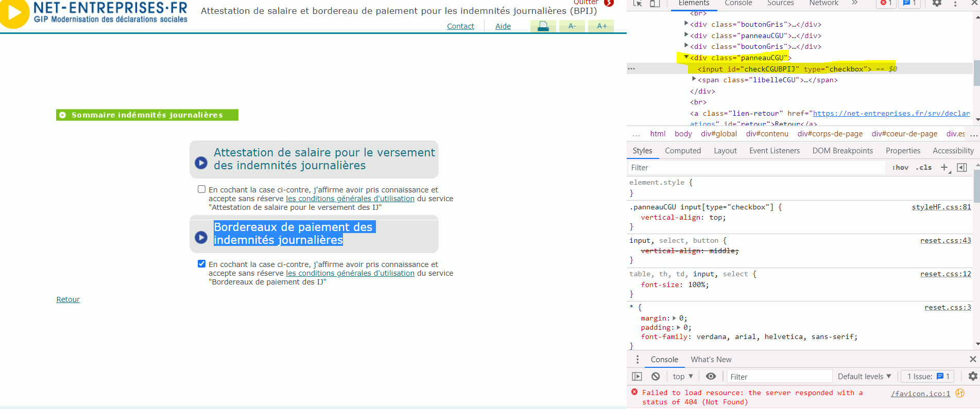Toggle the device toolbar icon in DevTools
This screenshot has height=409, width=980.
pos(655,4)
